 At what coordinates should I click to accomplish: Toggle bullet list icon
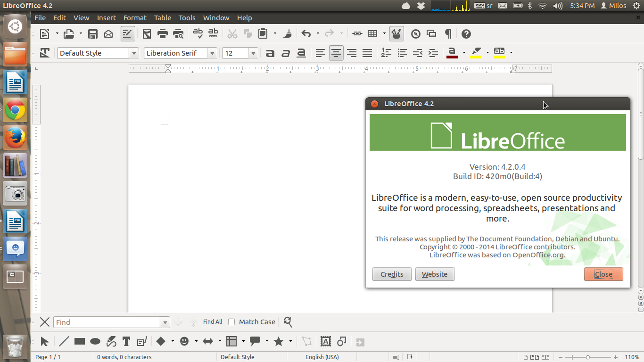[402, 53]
